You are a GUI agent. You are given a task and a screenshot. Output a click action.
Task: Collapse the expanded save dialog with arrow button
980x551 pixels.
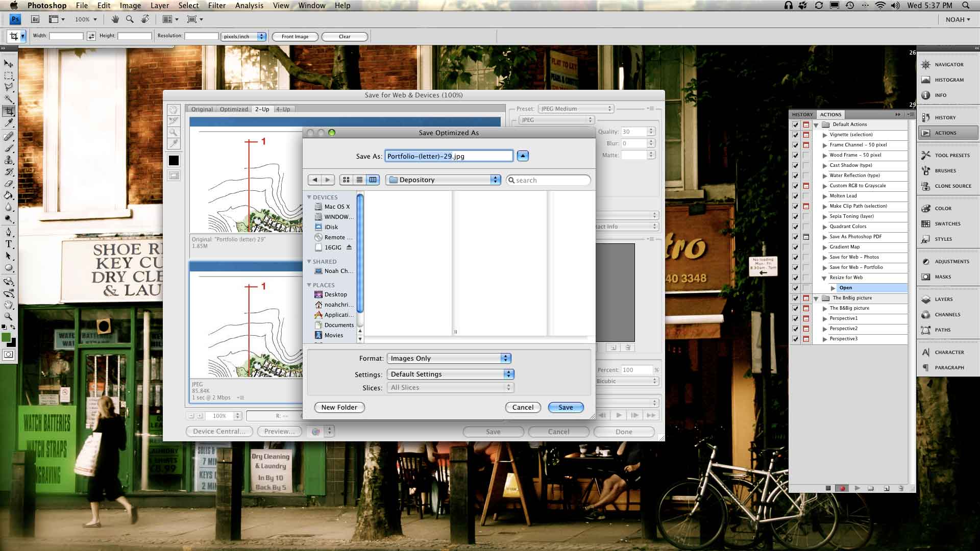[523, 156]
